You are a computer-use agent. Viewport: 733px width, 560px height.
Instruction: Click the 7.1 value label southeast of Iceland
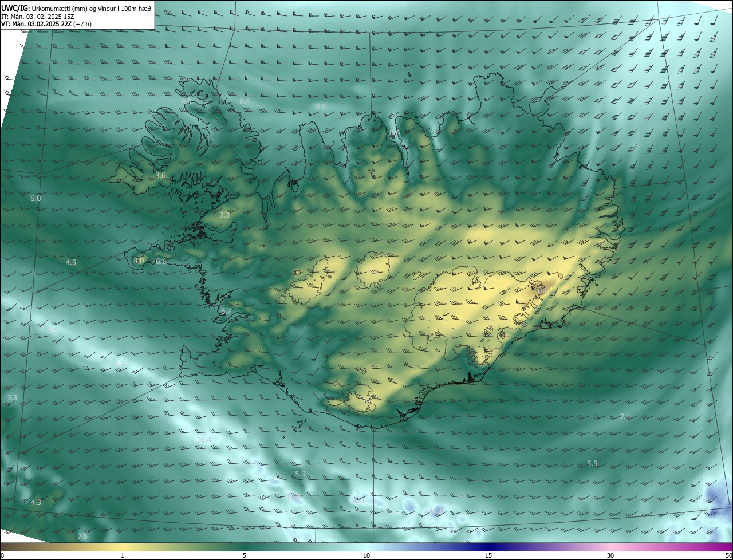coord(625,417)
